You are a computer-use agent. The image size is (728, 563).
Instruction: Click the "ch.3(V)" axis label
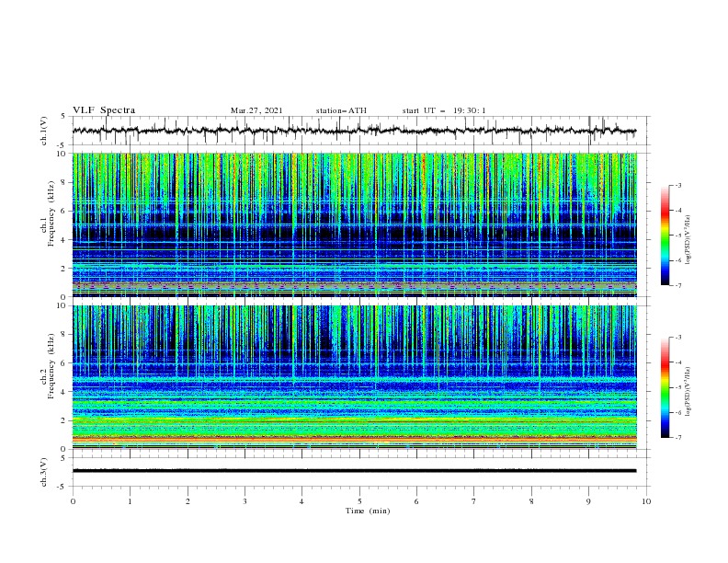click(44, 472)
